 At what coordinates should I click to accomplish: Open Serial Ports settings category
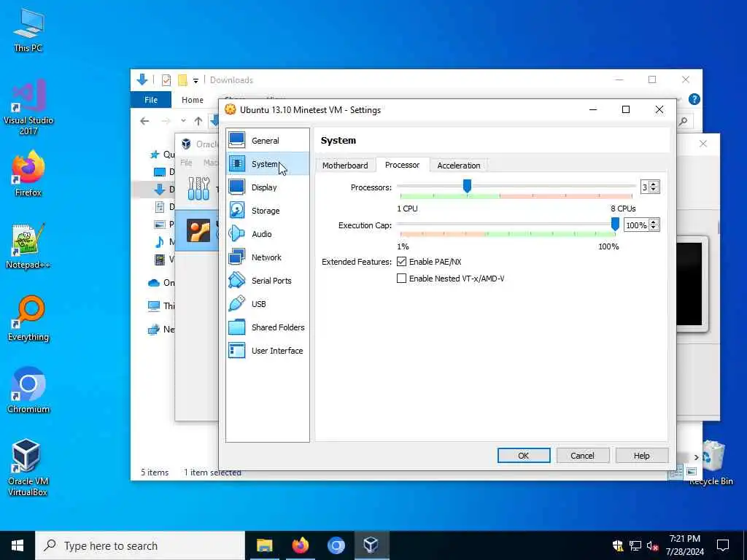267,281
